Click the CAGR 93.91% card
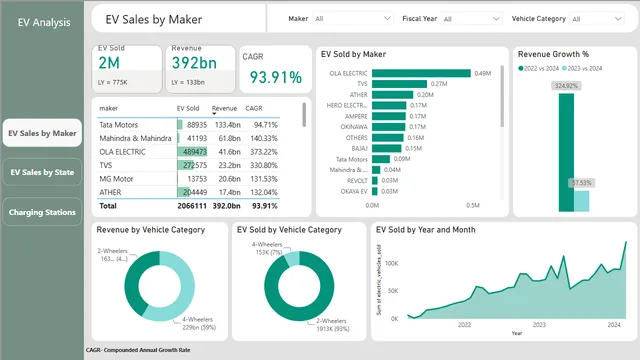The height and width of the screenshot is (360, 640). click(x=276, y=69)
